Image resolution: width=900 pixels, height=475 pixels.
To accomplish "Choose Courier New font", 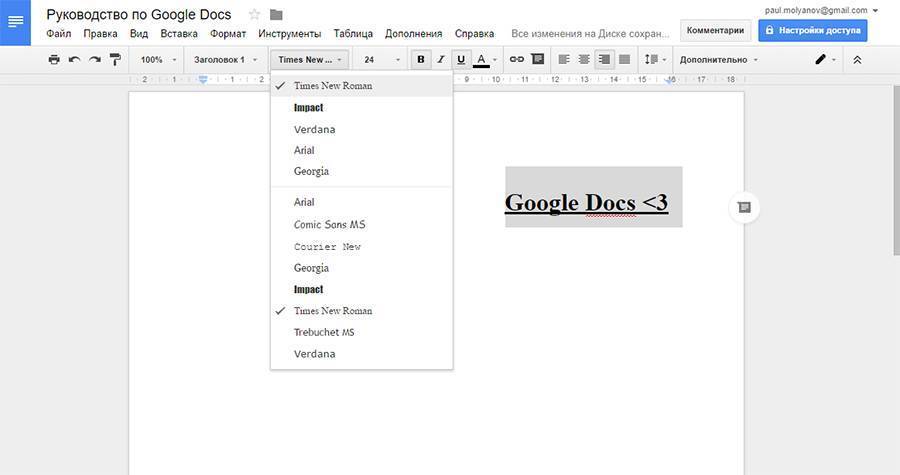I will click(x=362, y=246).
